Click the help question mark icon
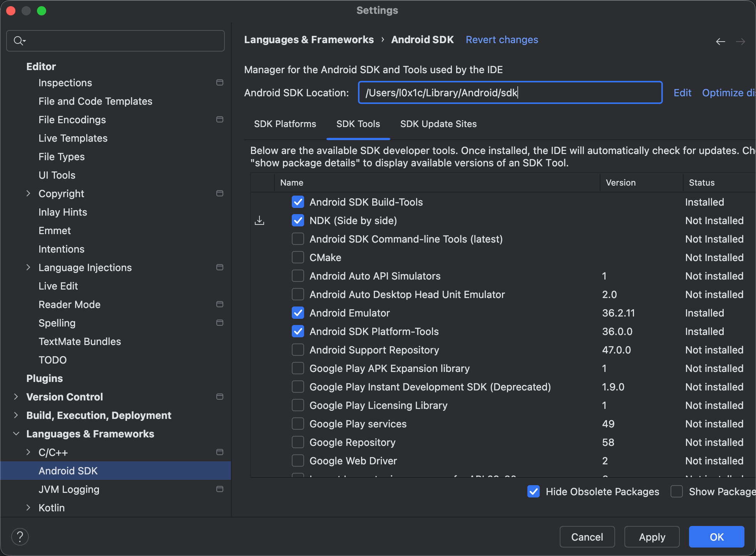Image resolution: width=756 pixels, height=556 pixels. (20, 536)
